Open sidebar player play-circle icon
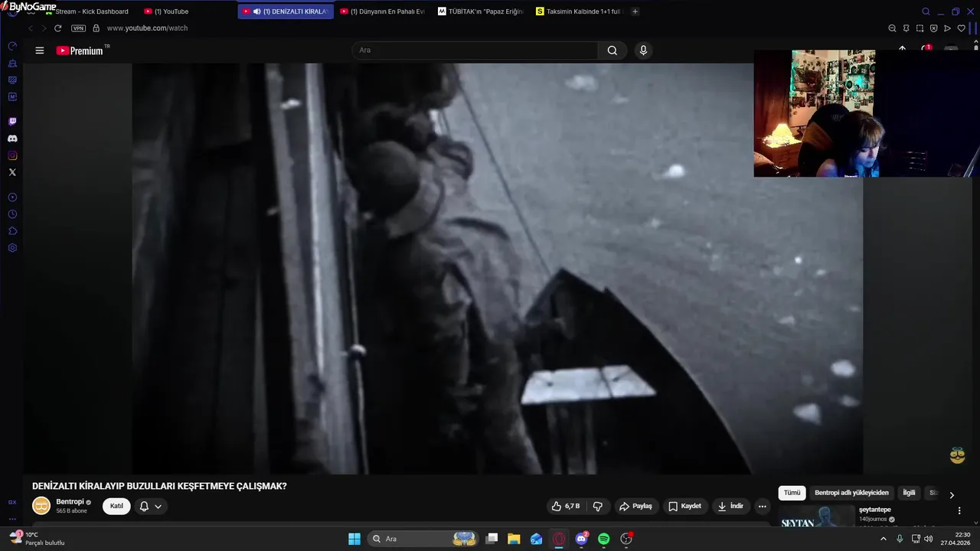The width and height of the screenshot is (980, 551). click(x=12, y=197)
